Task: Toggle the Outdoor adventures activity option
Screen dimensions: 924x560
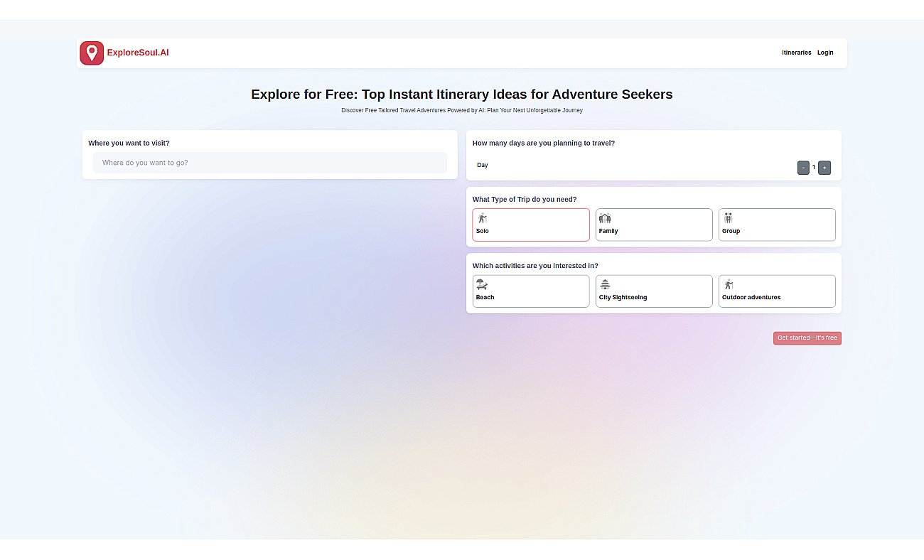Action: pyautogui.click(x=777, y=291)
